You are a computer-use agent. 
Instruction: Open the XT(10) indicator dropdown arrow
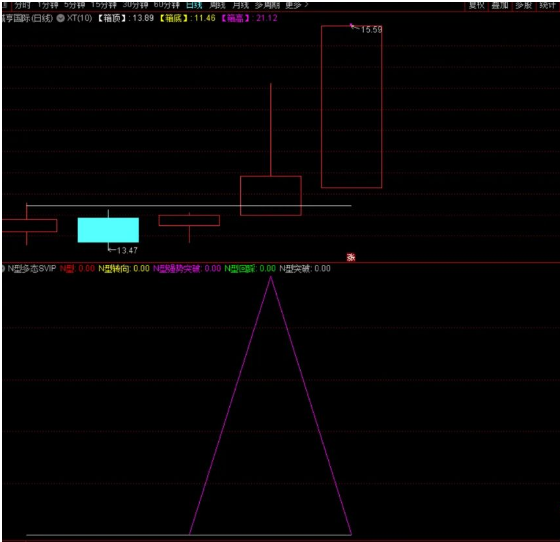(61, 18)
